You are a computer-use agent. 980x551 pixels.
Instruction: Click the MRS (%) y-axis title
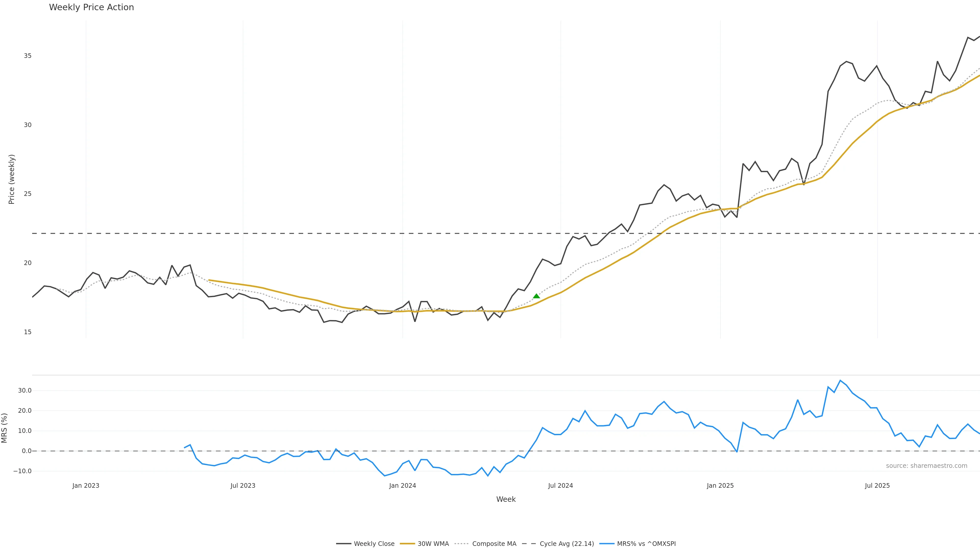click(x=5, y=428)
